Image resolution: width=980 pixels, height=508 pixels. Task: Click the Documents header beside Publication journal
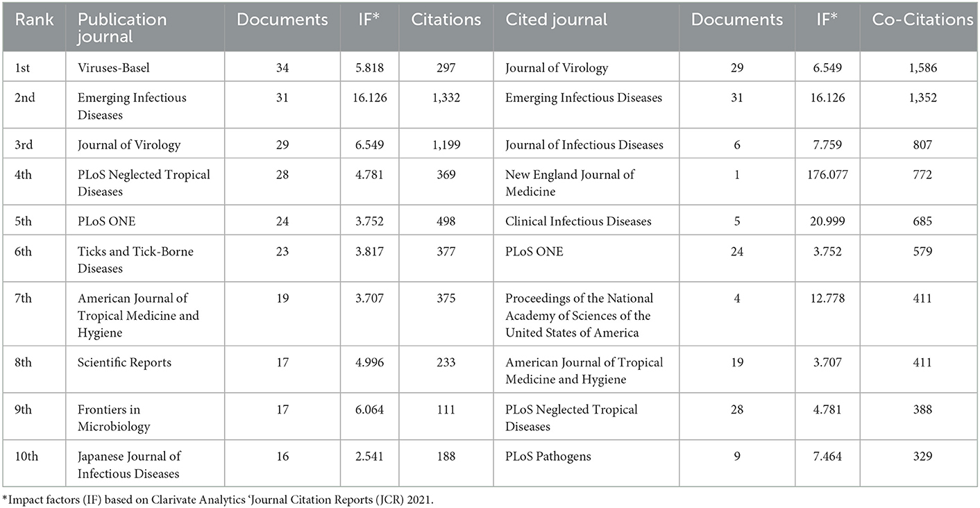282,19
